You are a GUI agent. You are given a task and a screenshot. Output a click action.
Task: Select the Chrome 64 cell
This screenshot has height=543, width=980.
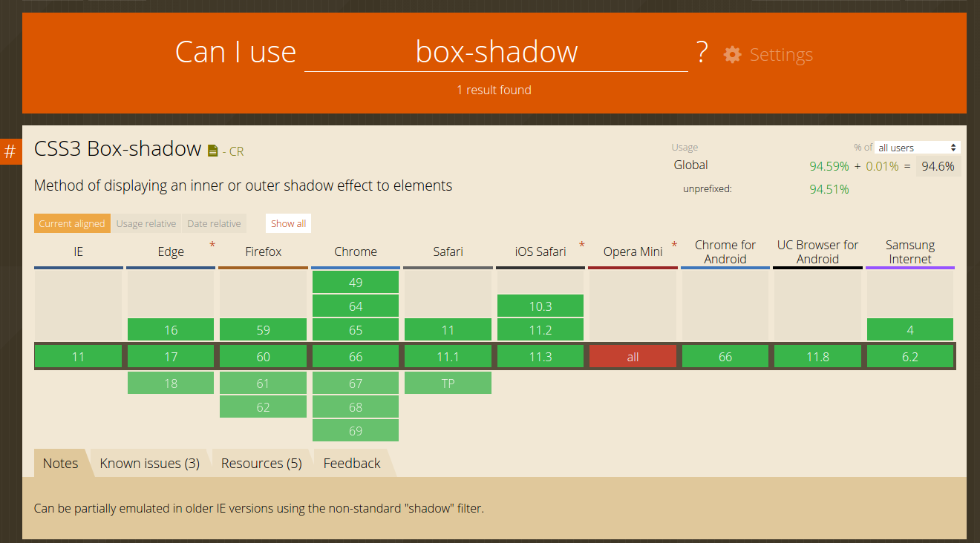(x=356, y=306)
